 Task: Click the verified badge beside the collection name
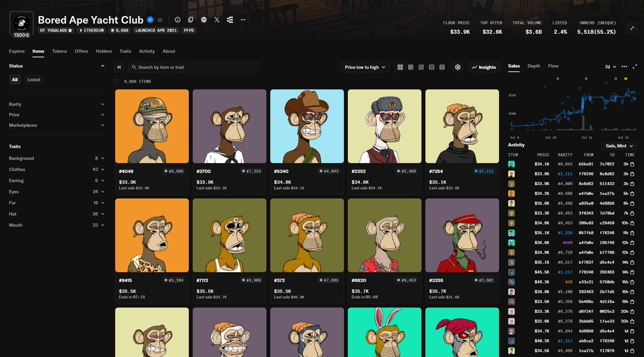150,20
